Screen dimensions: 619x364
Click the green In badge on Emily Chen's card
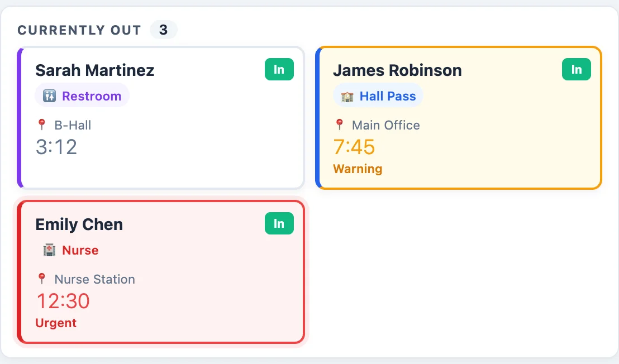(x=279, y=223)
